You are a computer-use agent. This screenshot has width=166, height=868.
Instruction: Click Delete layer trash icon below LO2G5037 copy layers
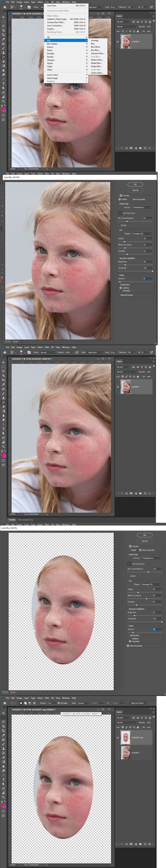[x=149, y=844]
